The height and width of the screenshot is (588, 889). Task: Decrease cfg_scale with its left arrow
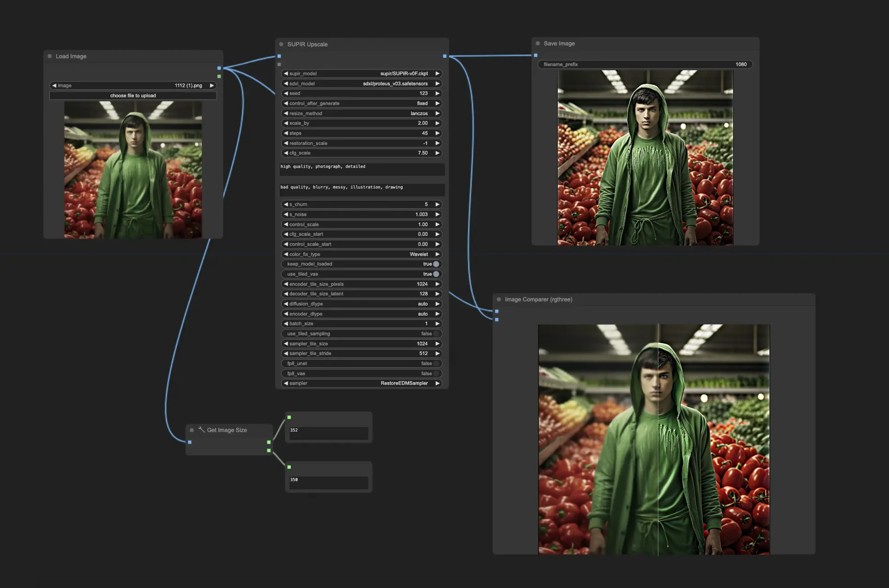click(286, 153)
